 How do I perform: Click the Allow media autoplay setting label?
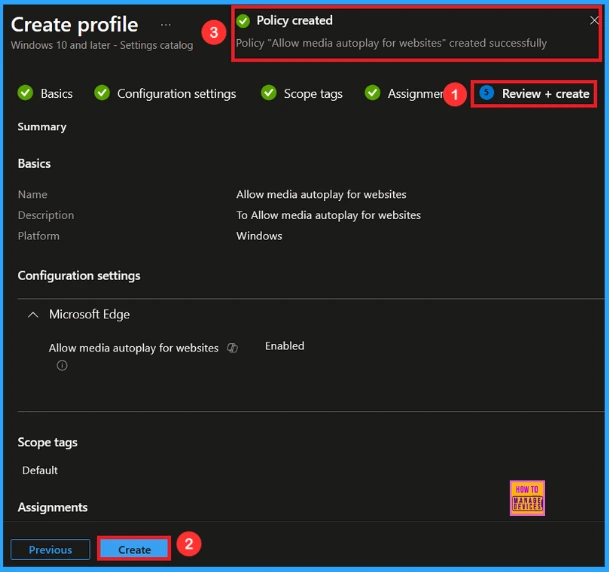(x=134, y=348)
